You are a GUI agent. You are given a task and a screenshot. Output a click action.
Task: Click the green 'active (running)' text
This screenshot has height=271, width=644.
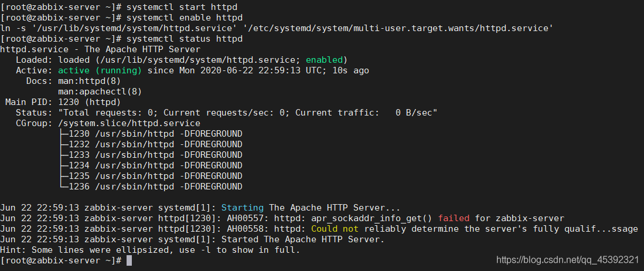tap(100, 71)
